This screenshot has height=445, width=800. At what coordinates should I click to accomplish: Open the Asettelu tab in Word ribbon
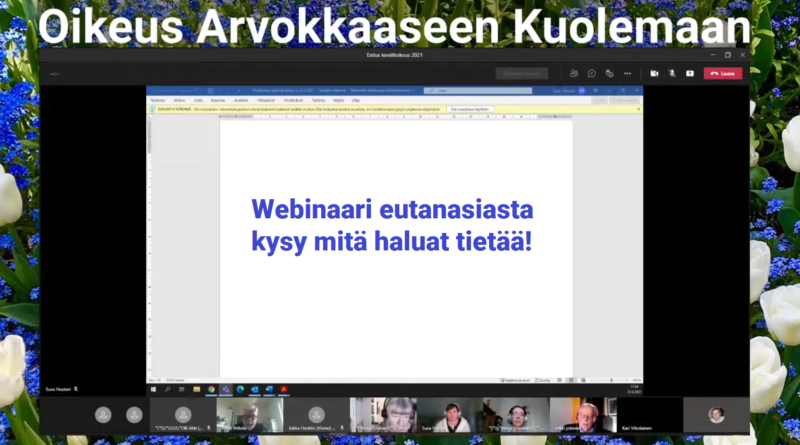(241, 100)
